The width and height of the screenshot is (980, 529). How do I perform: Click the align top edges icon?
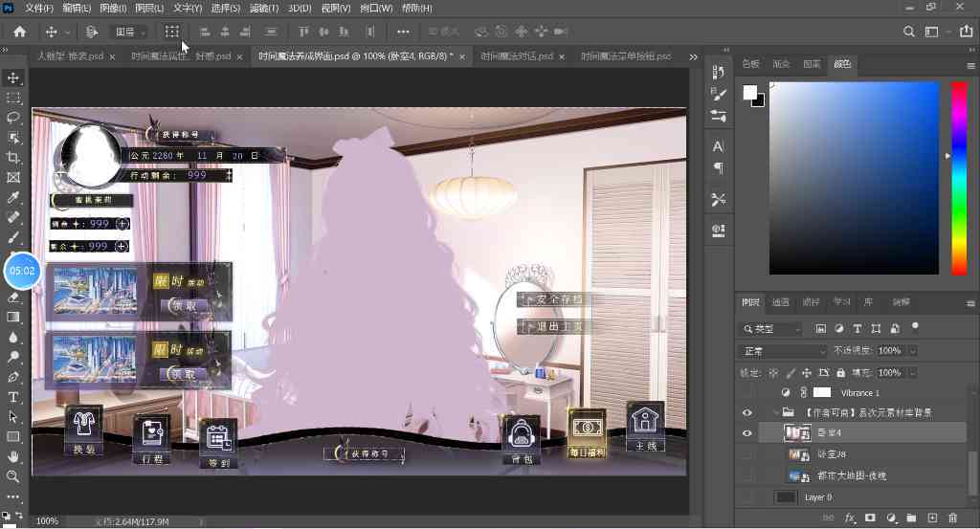pyautogui.click(x=303, y=32)
